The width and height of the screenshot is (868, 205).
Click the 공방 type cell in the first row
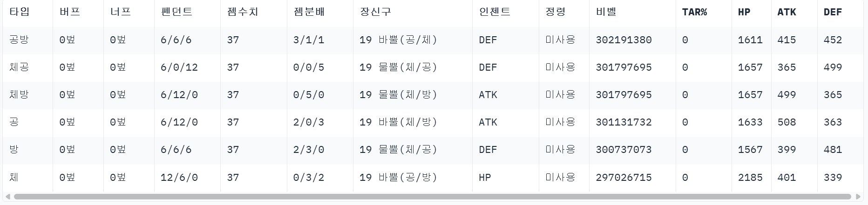[x=19, y=40]
